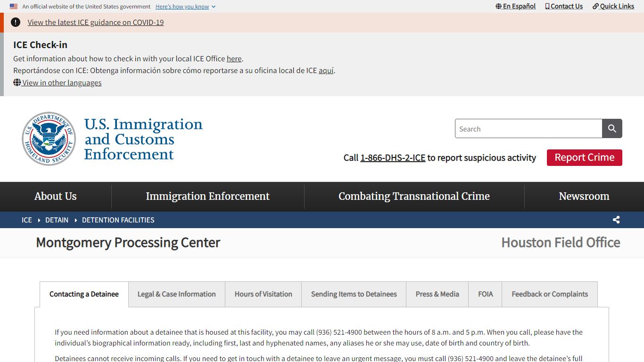Click globe icon beside View in other languages
The height and width of the screenshot is (362, 644).
point(17,82)
